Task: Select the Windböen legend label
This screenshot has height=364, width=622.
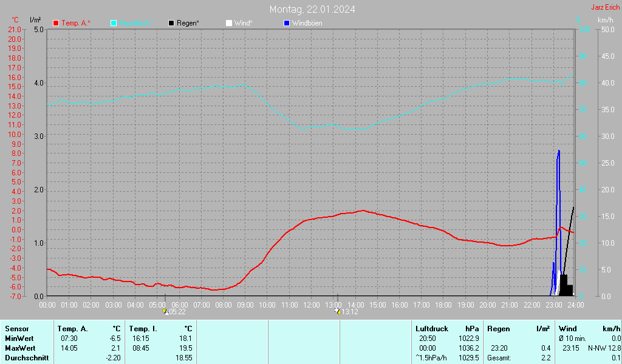Action: pos(307,23)
